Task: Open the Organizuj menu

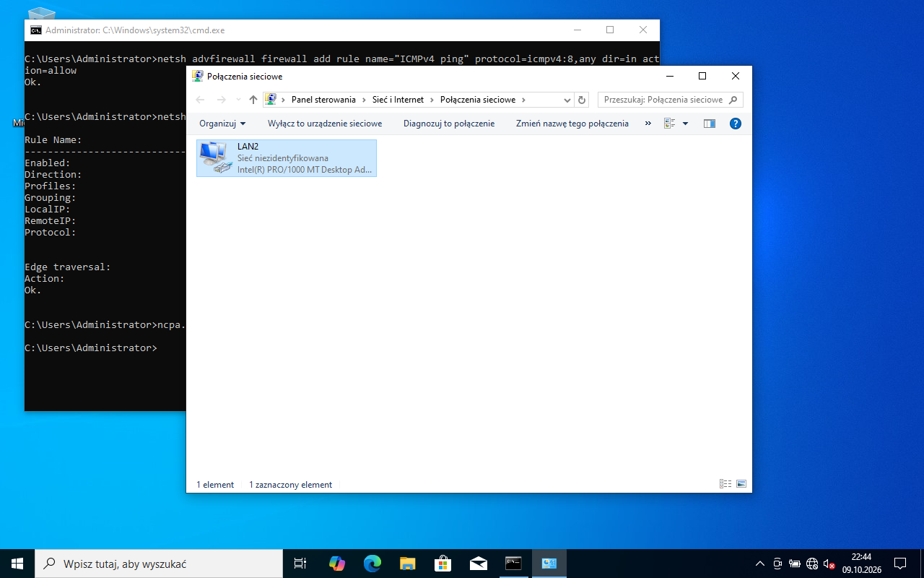Action: click(x=222, y=124)
